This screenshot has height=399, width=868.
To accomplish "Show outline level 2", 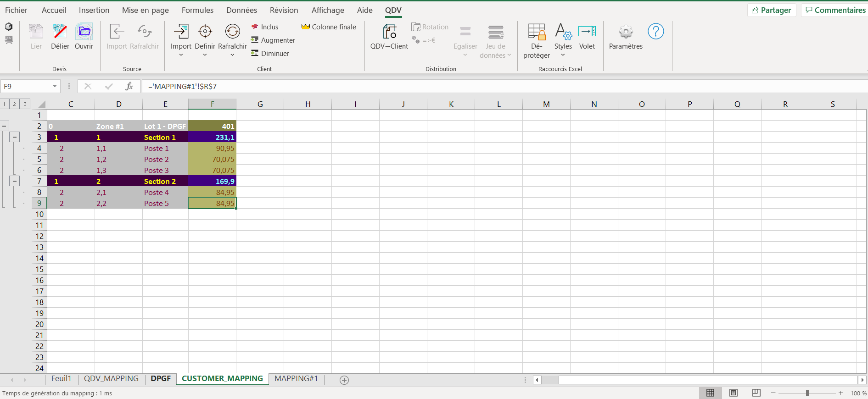I will point(15,104).
